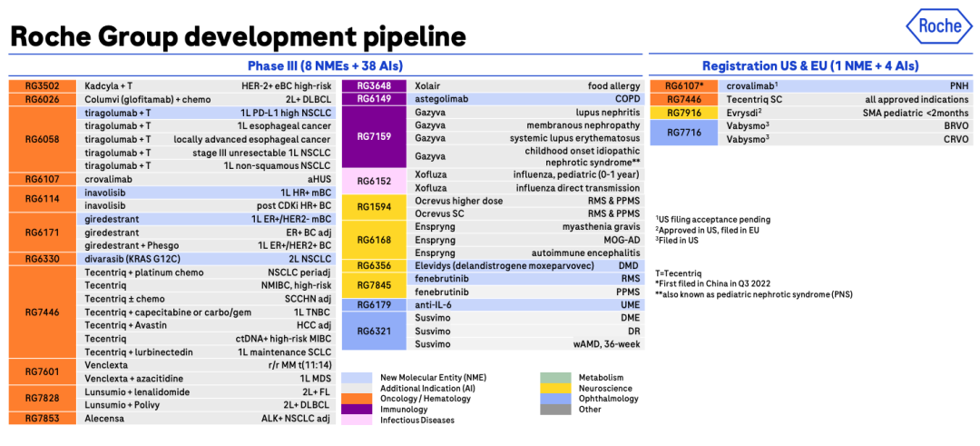Click the gray swatch beside 'Other'
980x446 pixels.
point(555,409)
